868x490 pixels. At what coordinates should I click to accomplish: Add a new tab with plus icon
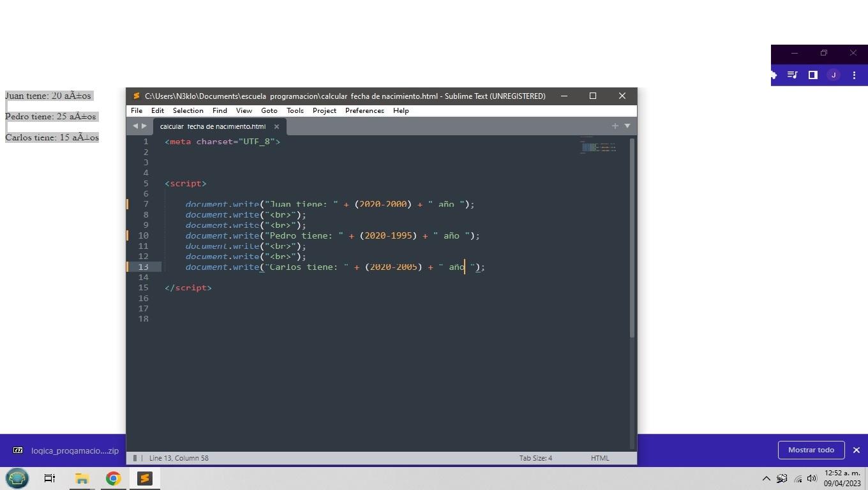click(x=615, y=126)
